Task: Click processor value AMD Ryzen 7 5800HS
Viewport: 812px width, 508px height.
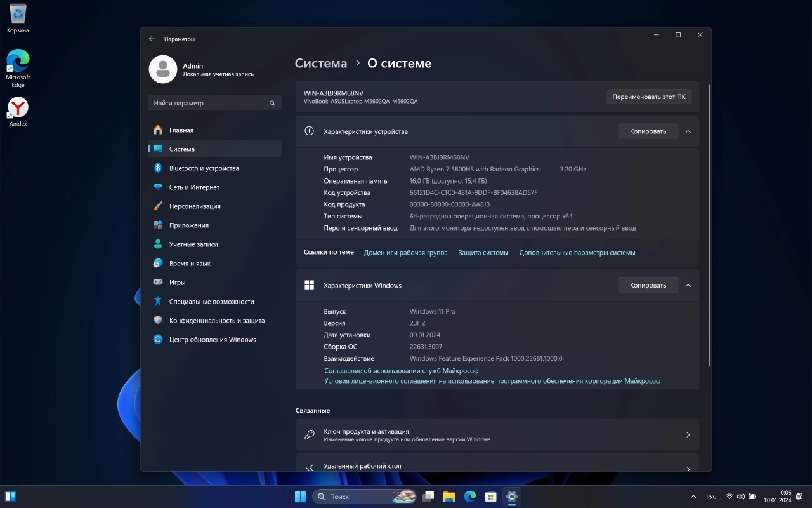Action: coord(475,169)
